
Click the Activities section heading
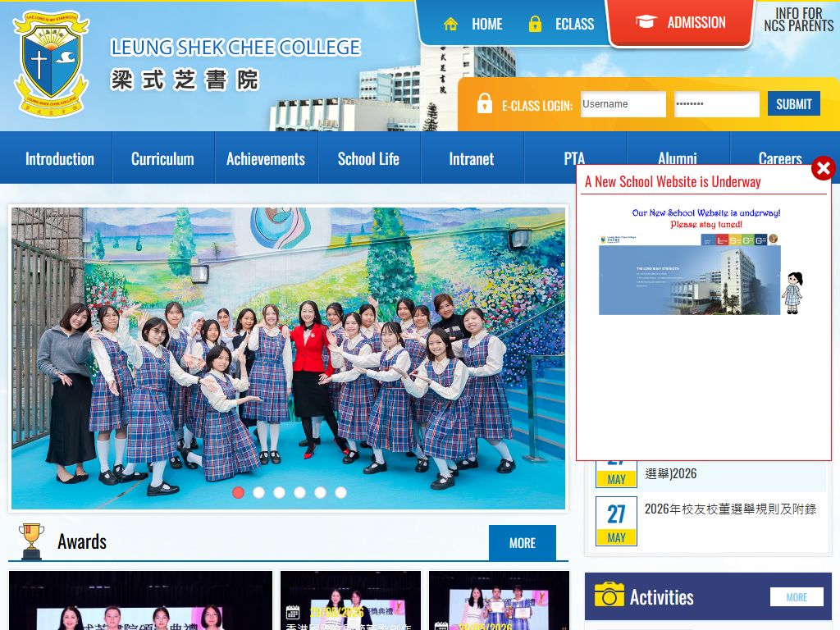coord(662,597)
